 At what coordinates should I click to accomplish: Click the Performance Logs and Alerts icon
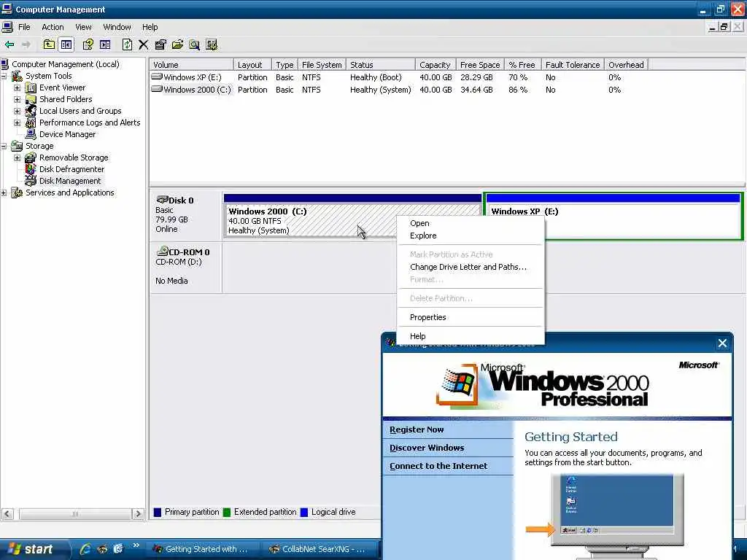(x=31, y=122)
